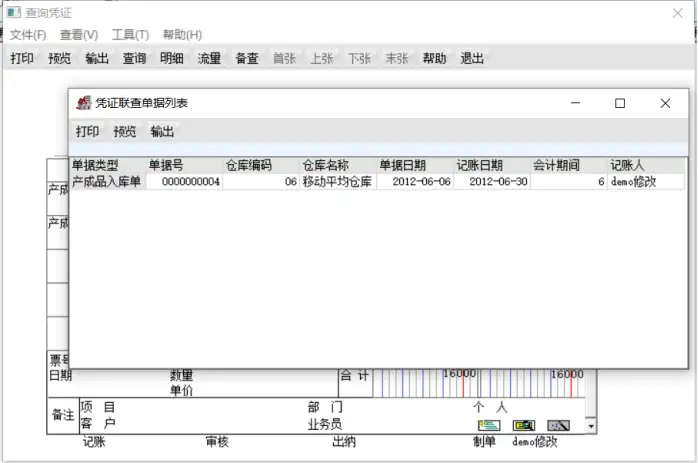
Task: Click the 查询凭证 window title icon
Action: pos(13,12)
